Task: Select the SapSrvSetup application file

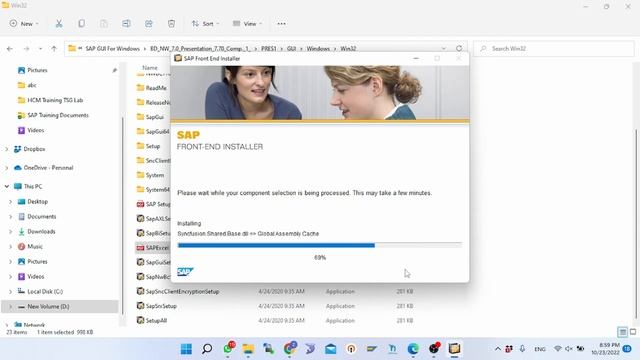Action: click(x=161, y=306)
